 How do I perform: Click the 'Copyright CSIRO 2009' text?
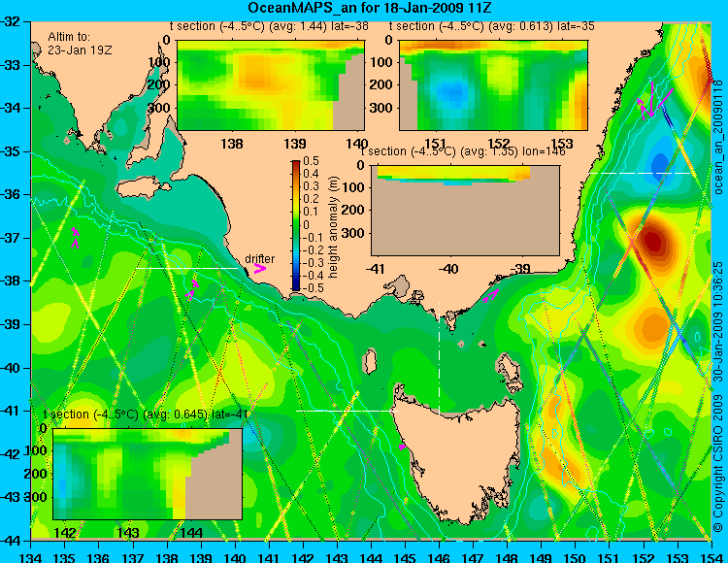[718, 460]
